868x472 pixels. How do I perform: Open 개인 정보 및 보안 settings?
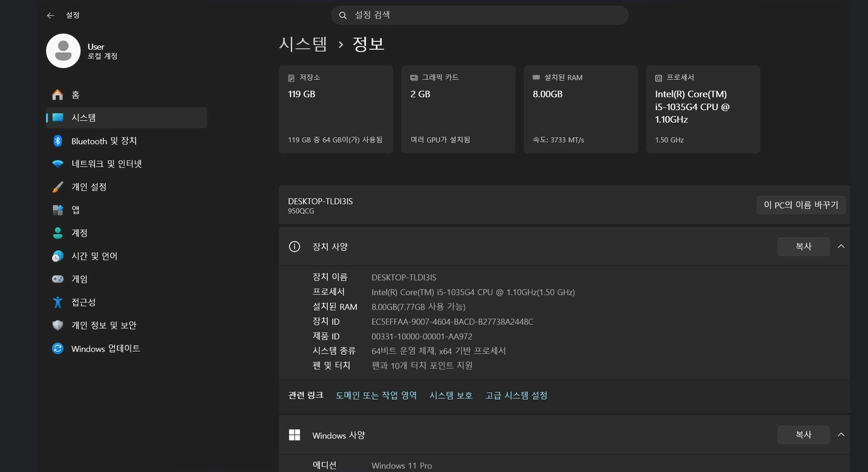point(127,325)
